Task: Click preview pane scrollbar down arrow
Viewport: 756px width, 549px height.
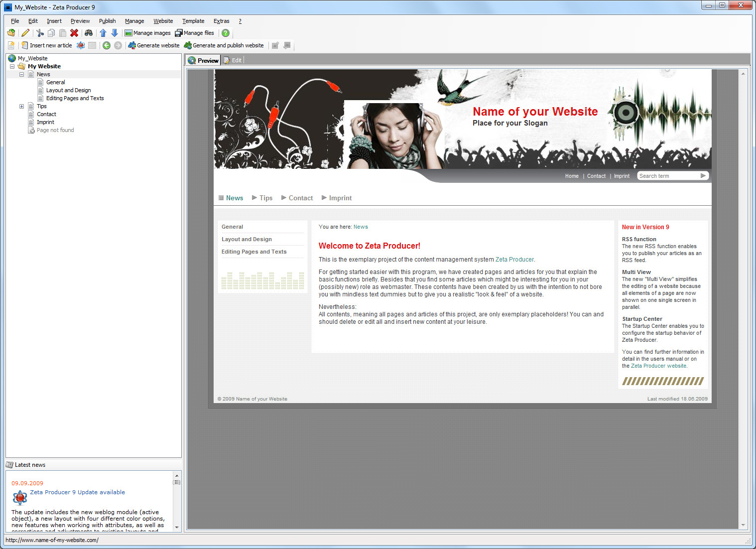Action: (x=743, y=525)
